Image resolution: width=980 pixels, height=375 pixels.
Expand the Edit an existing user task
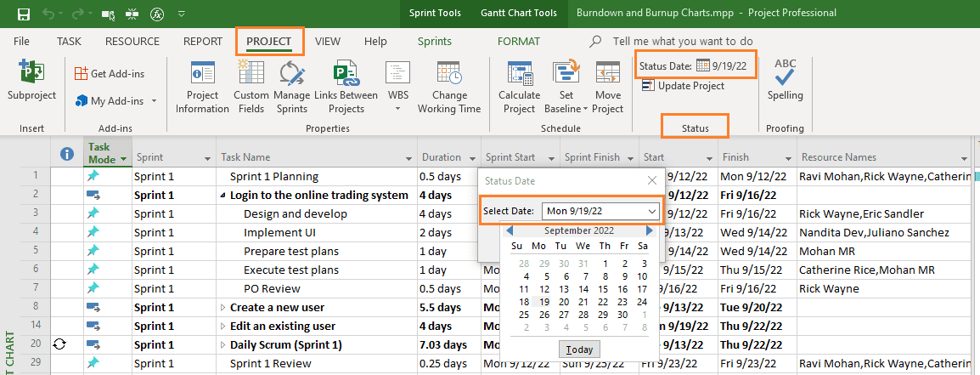[x=223, y=327]
